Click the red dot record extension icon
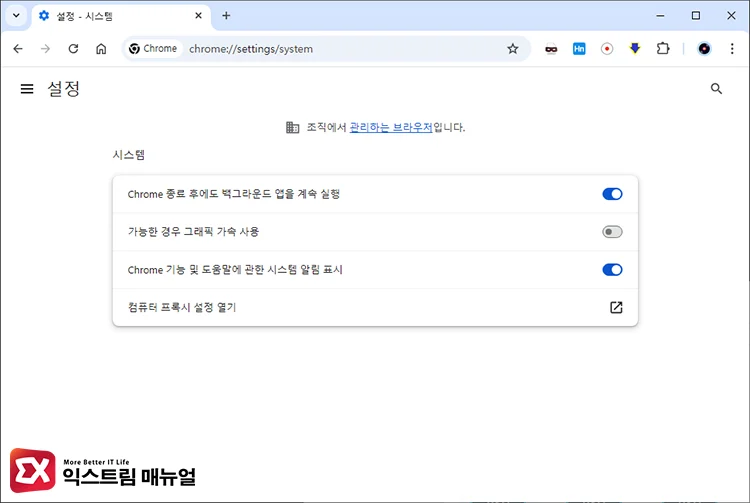 coord(607,49)
